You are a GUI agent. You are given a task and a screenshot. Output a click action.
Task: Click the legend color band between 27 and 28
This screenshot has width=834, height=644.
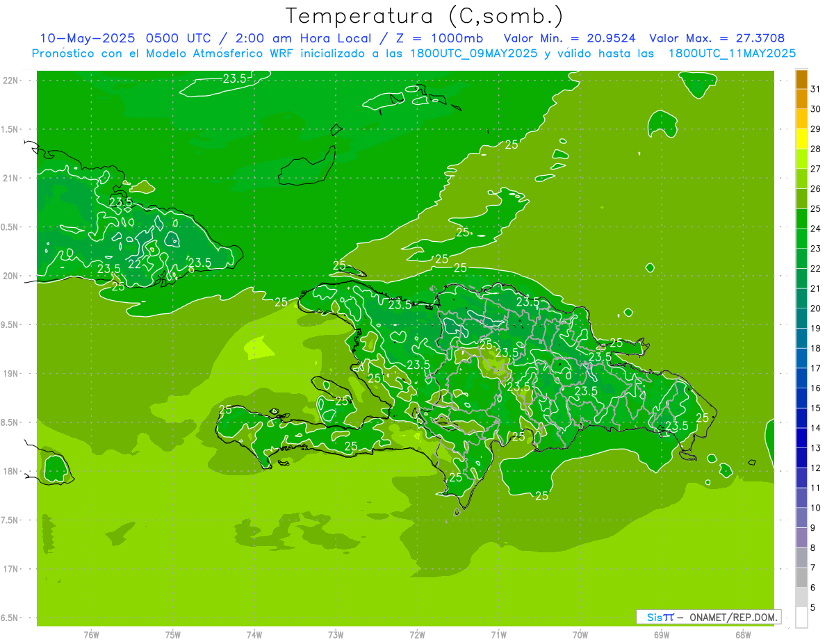point(801,158)
